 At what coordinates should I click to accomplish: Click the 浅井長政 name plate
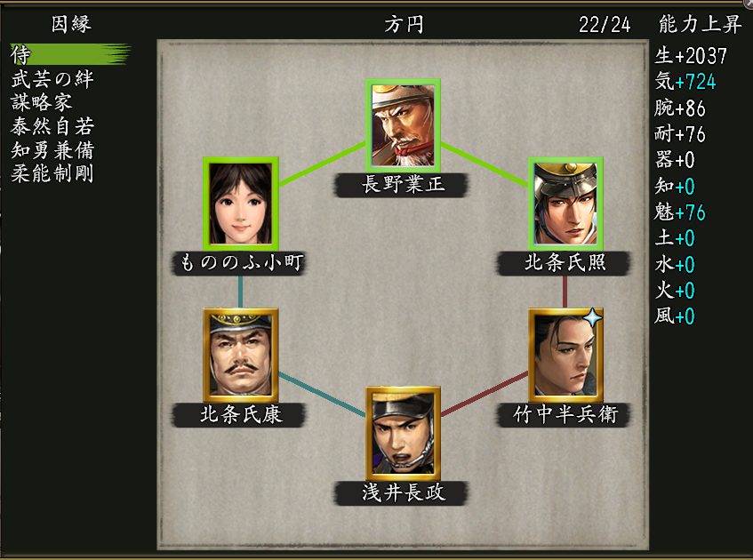click(403, 492)
